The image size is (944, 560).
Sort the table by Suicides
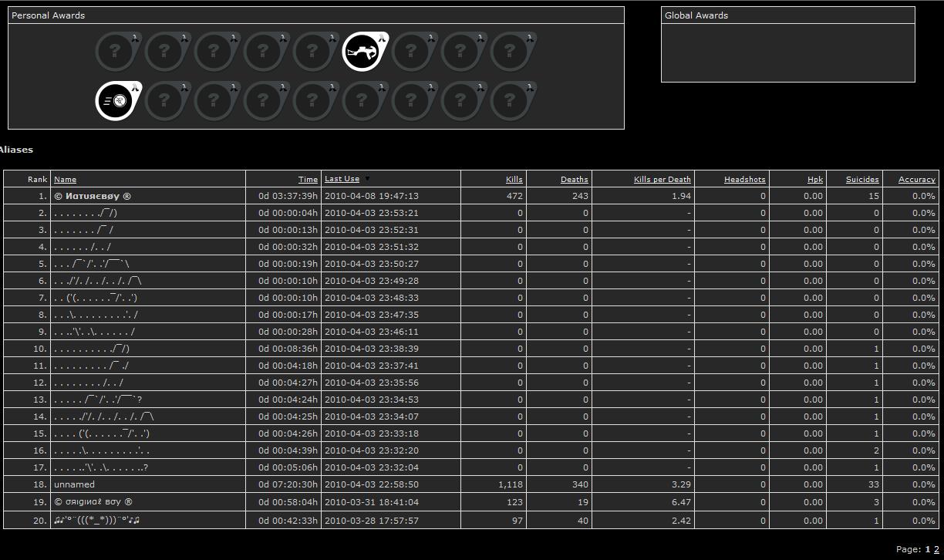(x=861, y=180)
